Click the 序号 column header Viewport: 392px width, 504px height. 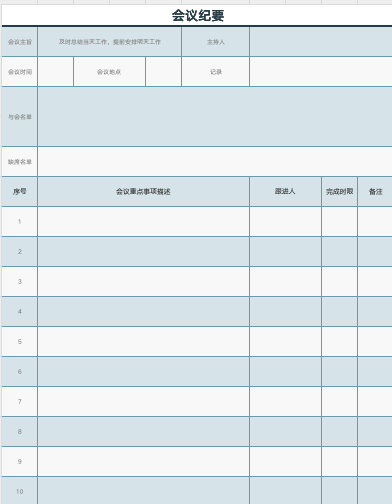pyautogui.click(x=20, y=192)
